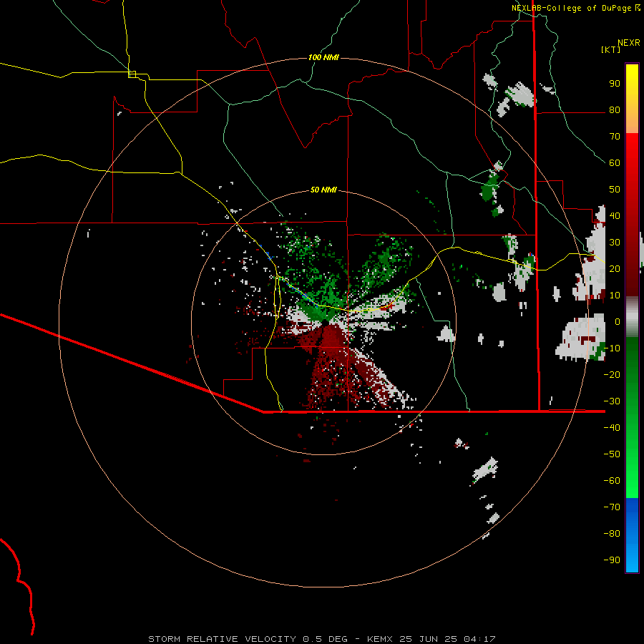Click the Storm Relative Velocity caption at the bottom
Viewport: 644px width, 644px height.
(x=321, y=639)
